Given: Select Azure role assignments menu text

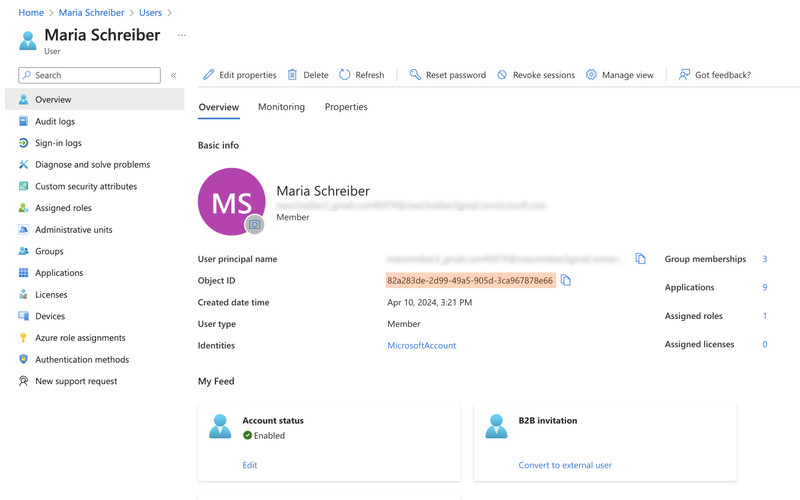Looking at the screenshot, I should (x=80, y=338).
